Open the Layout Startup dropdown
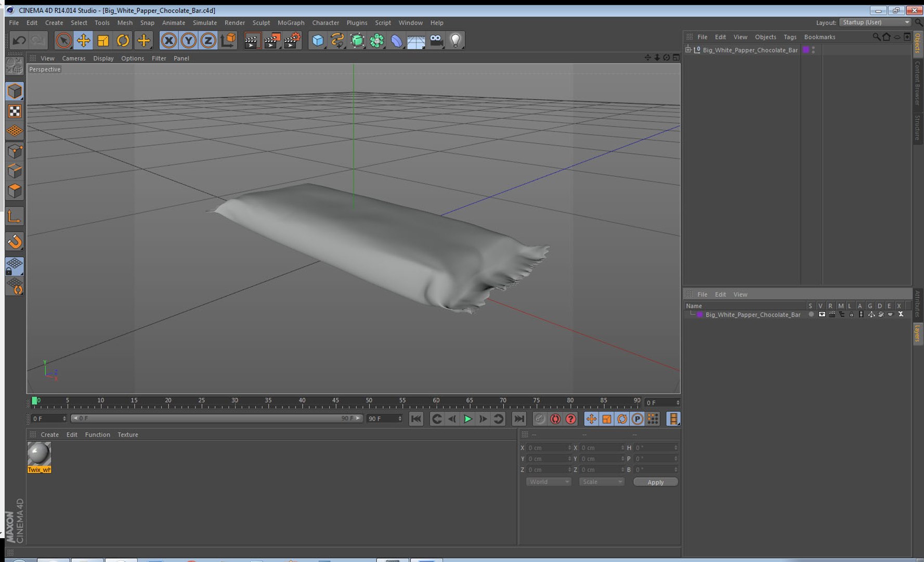The height and width of the screenshot is (562, 924). [876, 22]
